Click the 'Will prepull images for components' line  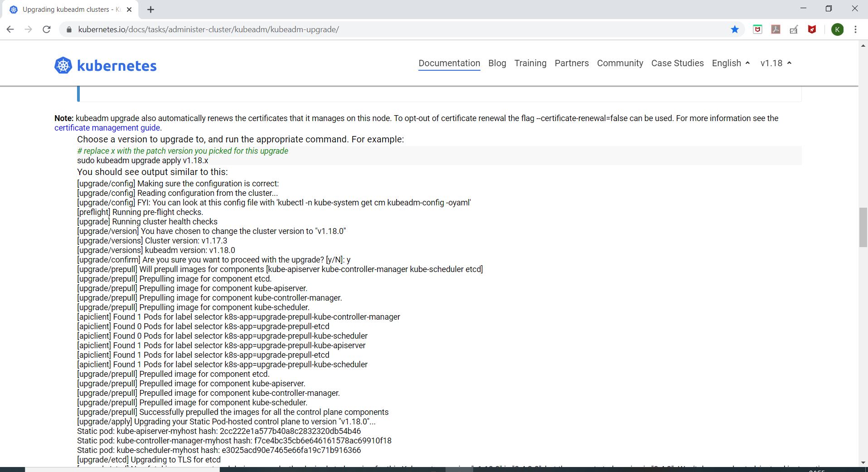coord(280,269)
